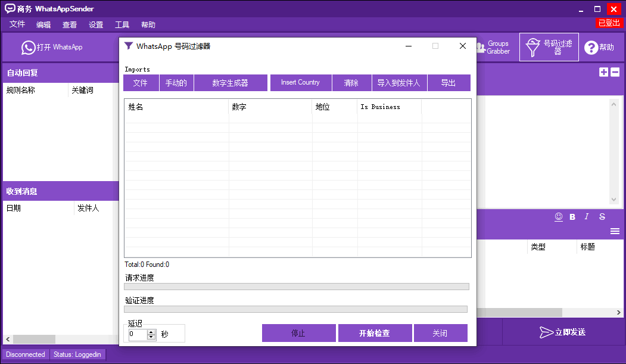Screen dimensions: 626x364
Task: Click the minus icon to remove a row
Action: [615, 72]
